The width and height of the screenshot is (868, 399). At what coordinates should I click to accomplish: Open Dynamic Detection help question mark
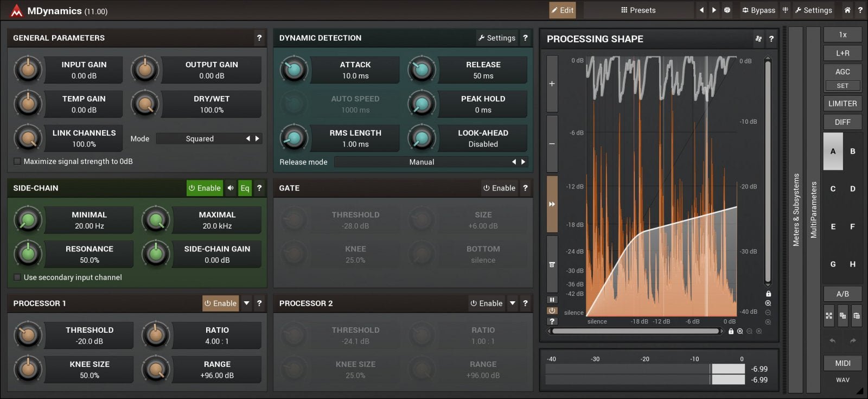click(525, 38)
